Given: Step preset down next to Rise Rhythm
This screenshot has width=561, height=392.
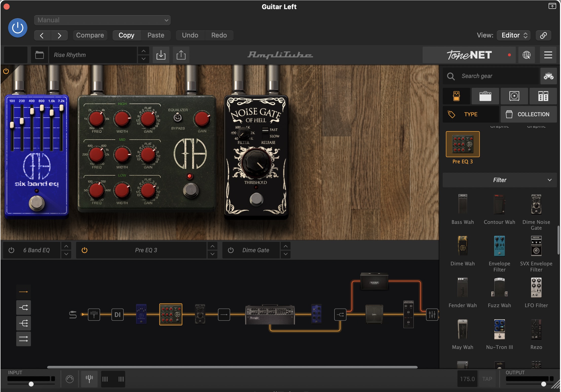Looking at the screenshot, I should click(143, 59).
